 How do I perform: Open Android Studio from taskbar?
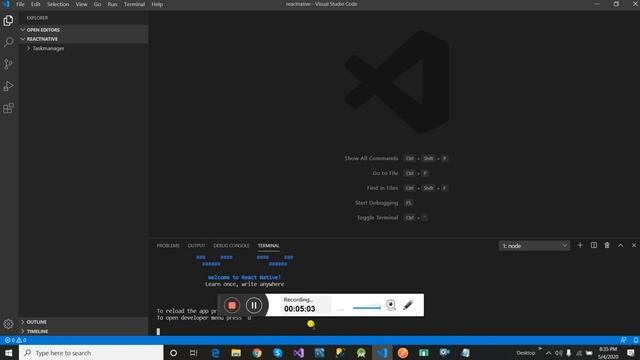click(361, 353)
